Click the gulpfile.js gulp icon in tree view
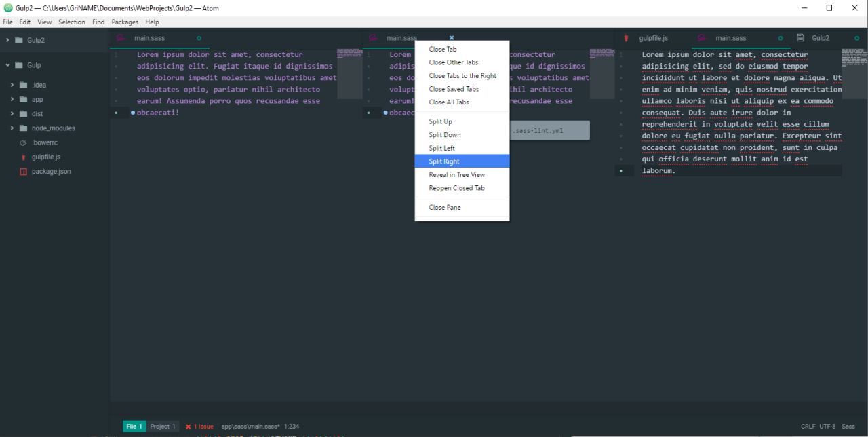The width and height of the screenshot is (868, 437). [24, 157]
